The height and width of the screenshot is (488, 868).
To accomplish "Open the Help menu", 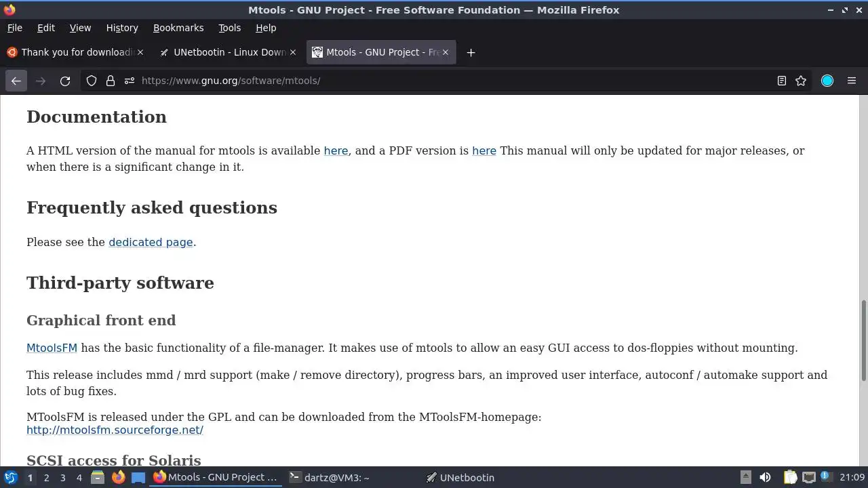I will (x=266, y=28).
